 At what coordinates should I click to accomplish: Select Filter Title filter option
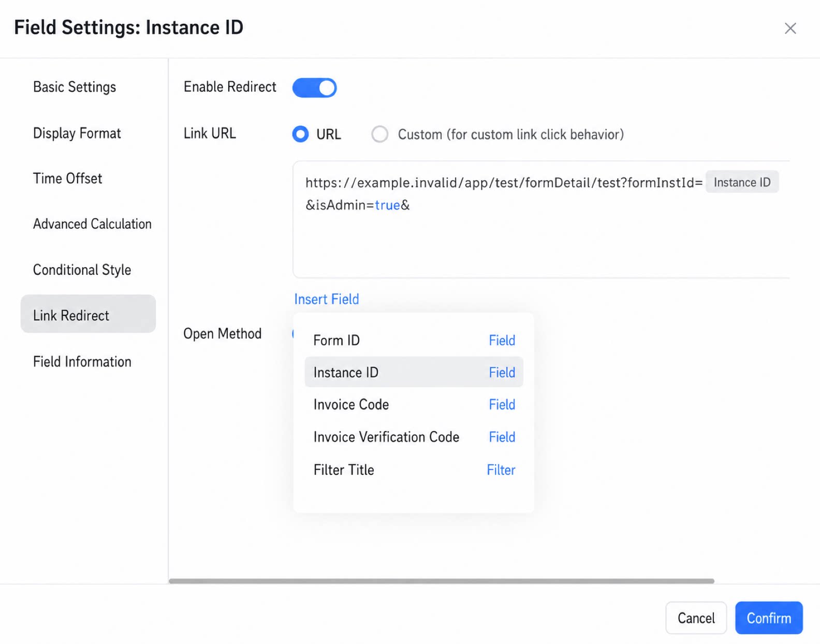tap(414, 470)
